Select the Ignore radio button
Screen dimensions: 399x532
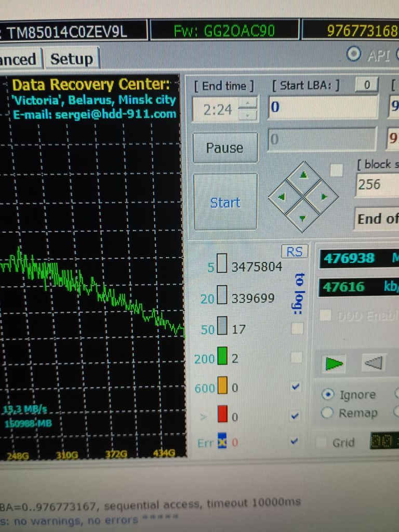(x=327, y=394)
